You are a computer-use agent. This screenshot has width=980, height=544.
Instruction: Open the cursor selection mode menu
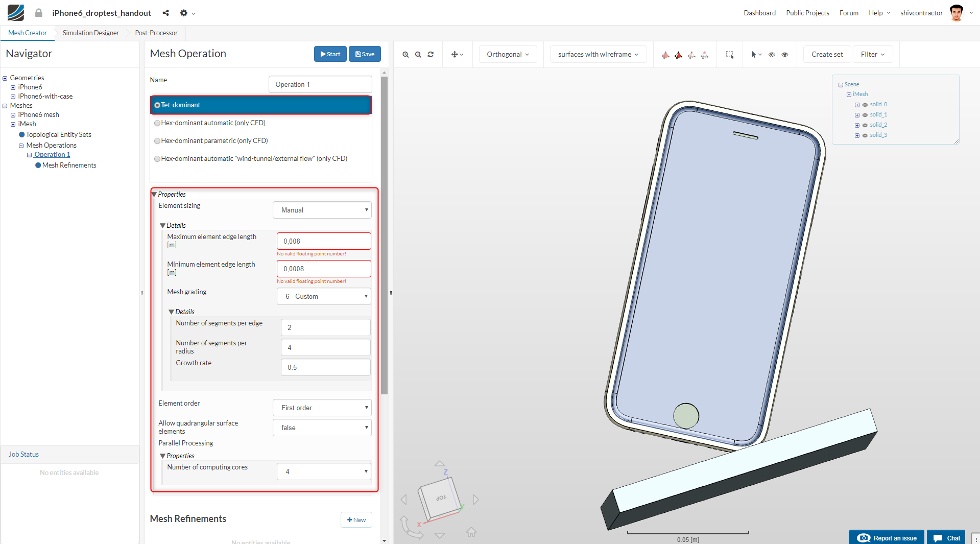coord(756,55)
